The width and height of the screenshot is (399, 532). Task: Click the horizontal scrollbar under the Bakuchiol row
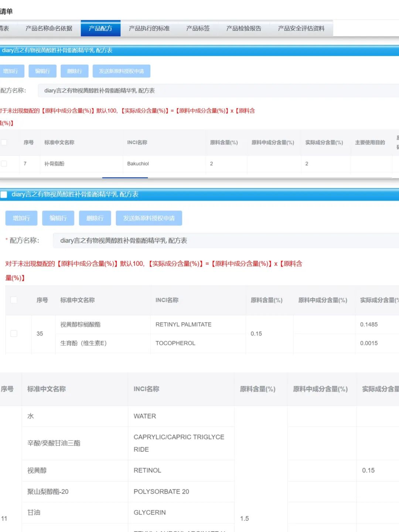(125, 178)
